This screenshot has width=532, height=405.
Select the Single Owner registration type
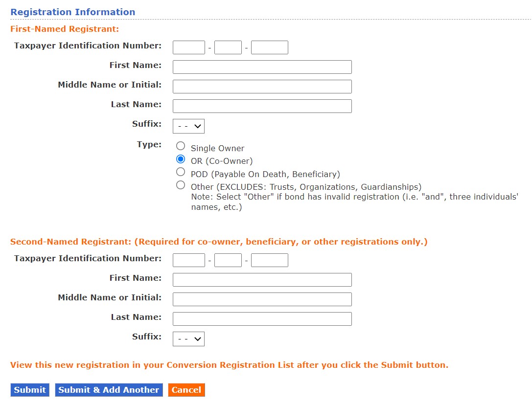[181, 145]
